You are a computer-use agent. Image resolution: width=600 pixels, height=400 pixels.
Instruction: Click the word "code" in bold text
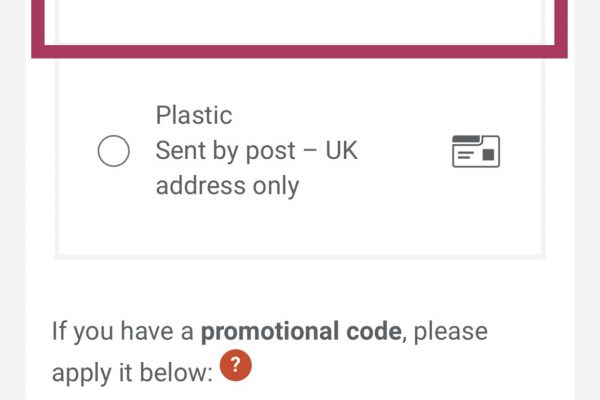coord(372,332)
